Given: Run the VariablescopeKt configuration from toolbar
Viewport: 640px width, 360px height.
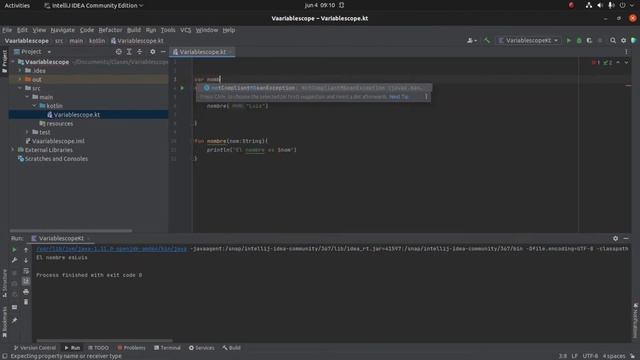Looking at the screenshot, I should pos(569,40).
